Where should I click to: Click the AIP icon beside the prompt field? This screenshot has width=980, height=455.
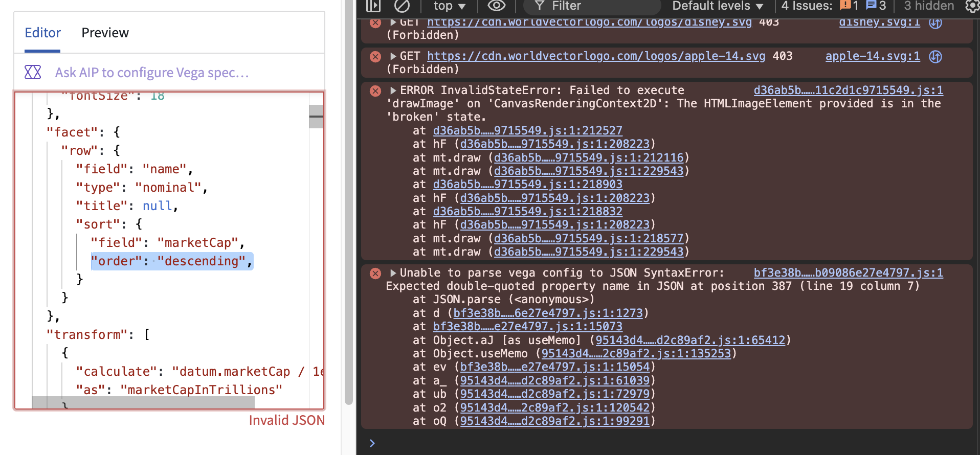pos(33,72)
